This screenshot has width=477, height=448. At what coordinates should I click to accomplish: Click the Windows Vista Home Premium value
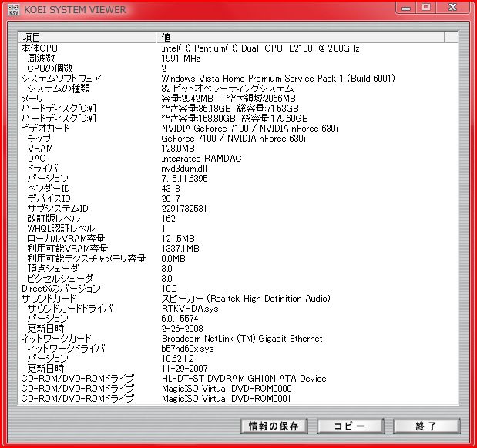(278, 78)
